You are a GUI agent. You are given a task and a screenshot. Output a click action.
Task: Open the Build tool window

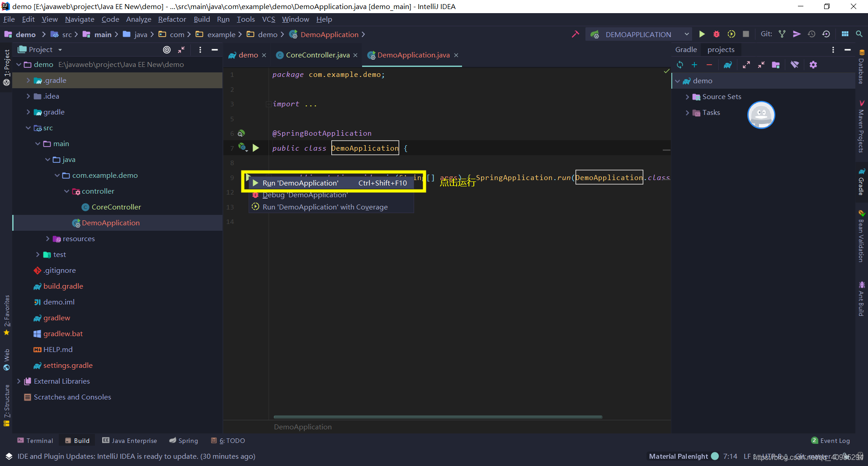click(77, 441)
